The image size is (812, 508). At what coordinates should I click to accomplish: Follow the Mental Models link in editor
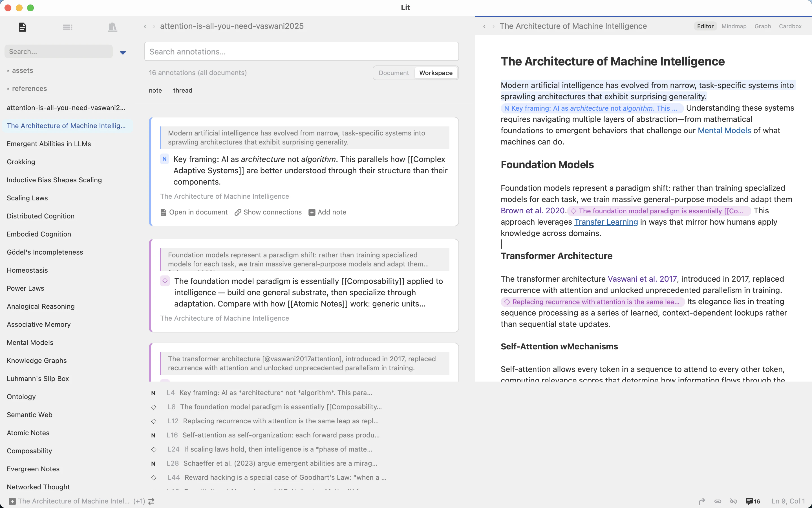click(x=724, y=130)
